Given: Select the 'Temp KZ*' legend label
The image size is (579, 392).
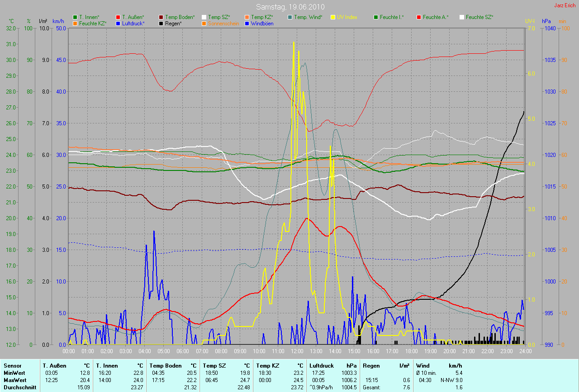Looking at the screenshot, I should tap(262, 17).
